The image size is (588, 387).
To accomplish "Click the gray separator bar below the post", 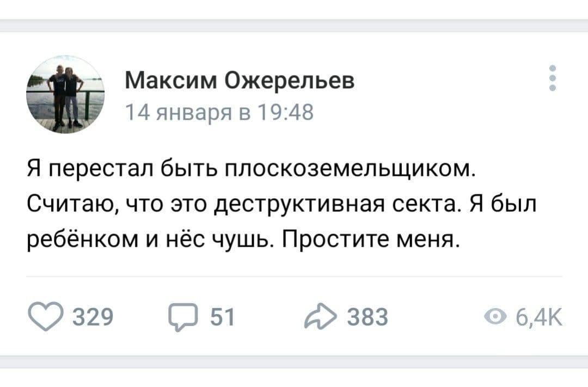I will pos(294,361).
